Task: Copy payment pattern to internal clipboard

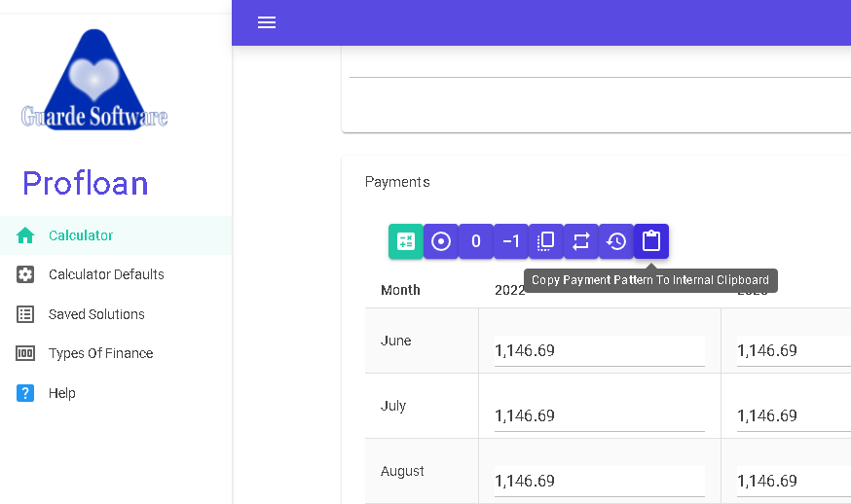Action: [651, 241]
